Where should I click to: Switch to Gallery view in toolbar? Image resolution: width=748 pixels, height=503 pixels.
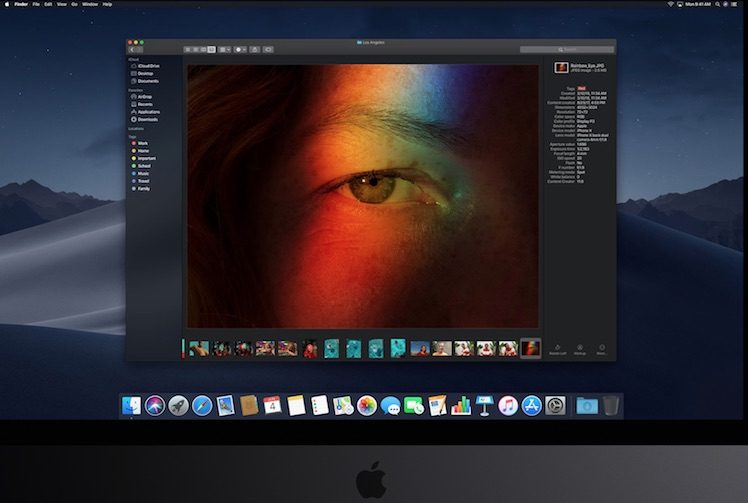[x=211, y=49]
